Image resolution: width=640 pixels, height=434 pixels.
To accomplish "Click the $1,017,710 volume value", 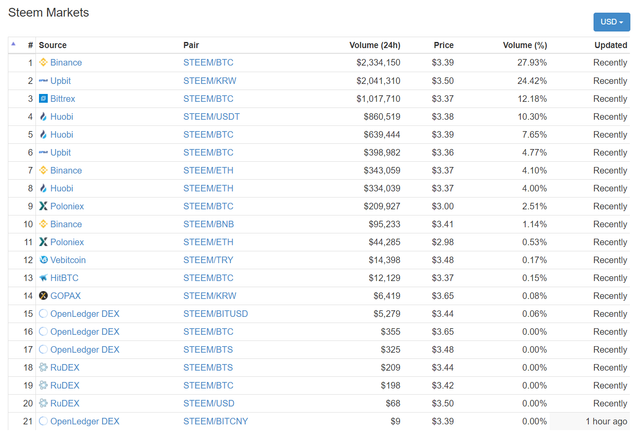I will click(378, 98).
